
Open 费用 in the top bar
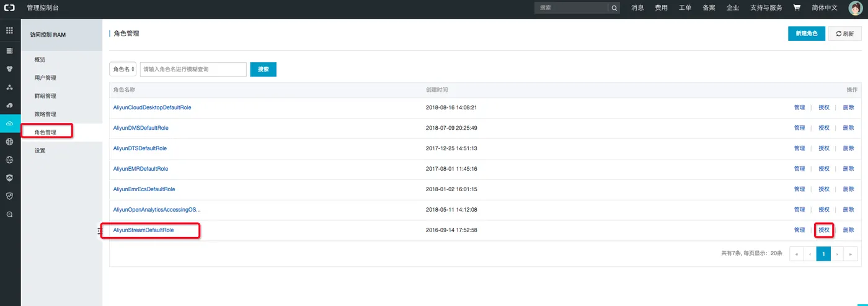coord(662,8)
